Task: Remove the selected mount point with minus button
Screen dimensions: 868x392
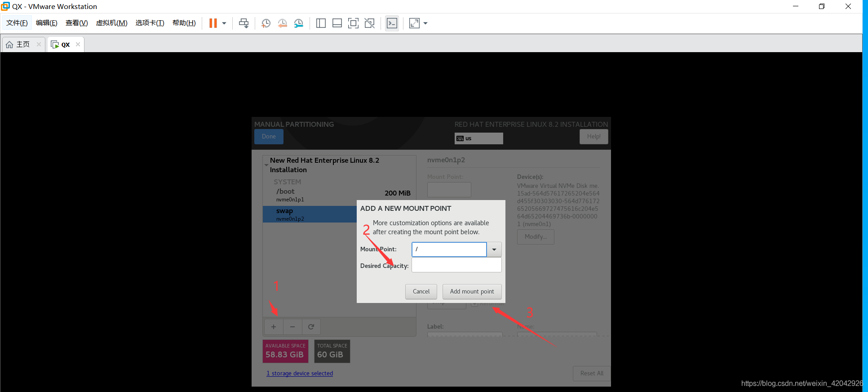Action: click(x=292, y=327)
